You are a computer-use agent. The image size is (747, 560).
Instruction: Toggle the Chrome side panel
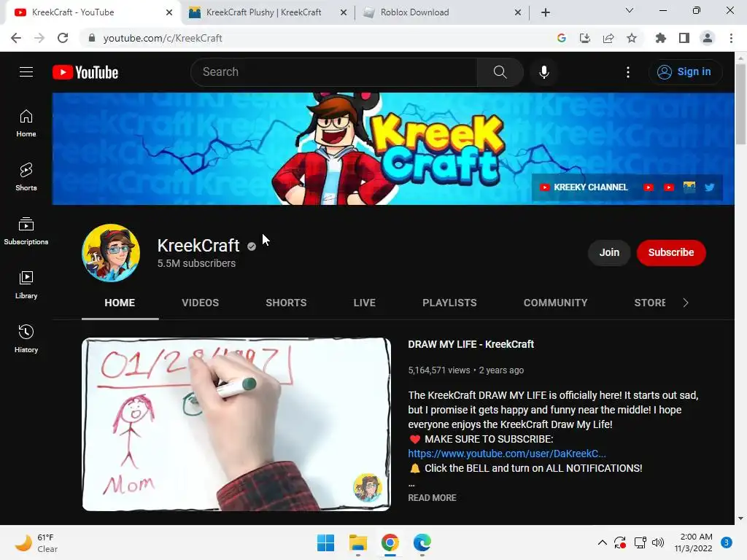(x=684, y=38)
